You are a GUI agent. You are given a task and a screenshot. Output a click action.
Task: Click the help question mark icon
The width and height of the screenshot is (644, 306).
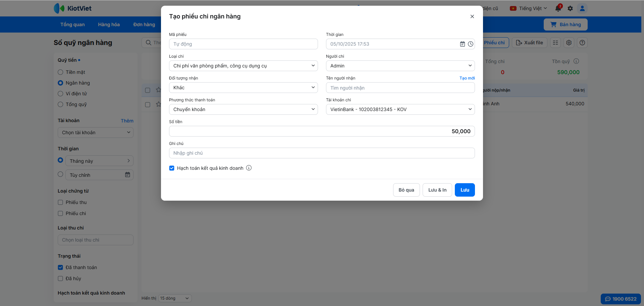click(582, 43)
